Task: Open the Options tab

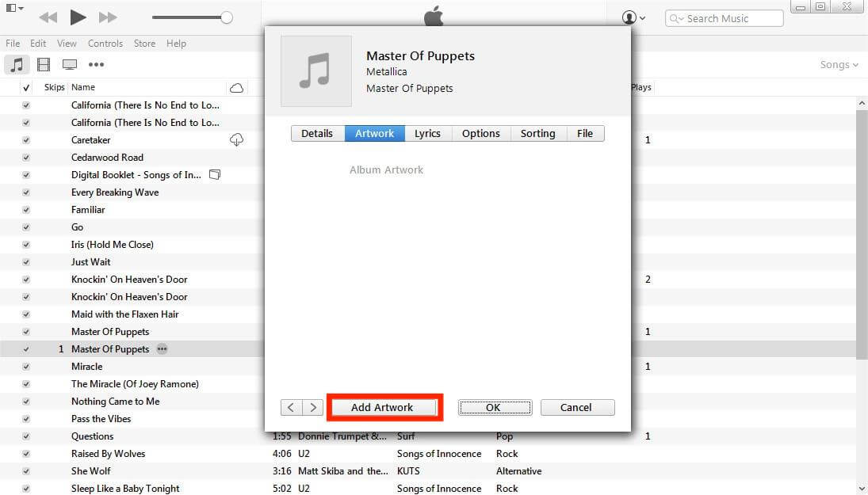Action: 481,133
